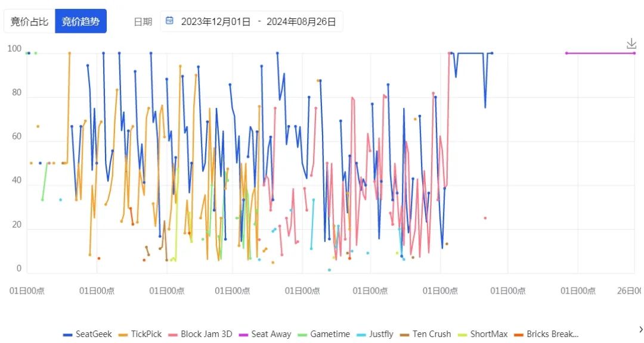
Task: Edit the start date 2023年12月01日
Action: tap(216, 22)
